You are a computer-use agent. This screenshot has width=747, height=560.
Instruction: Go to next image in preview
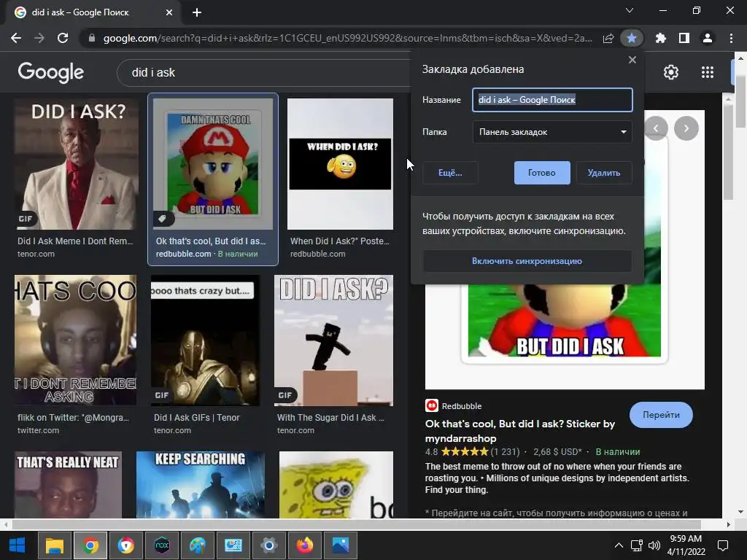coord(686,128)
